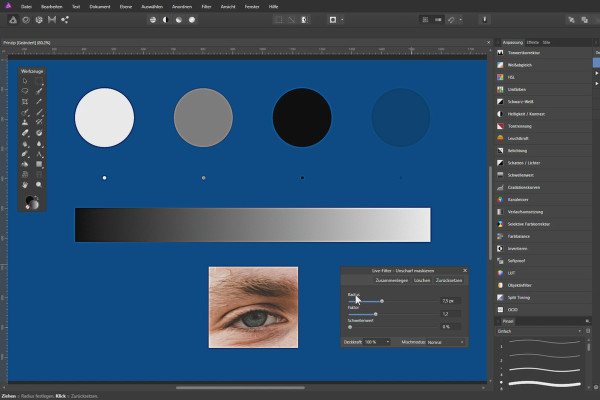Open the Ebene menu
The height and width of the screenshot is (400, 600).
pos(126,7)
